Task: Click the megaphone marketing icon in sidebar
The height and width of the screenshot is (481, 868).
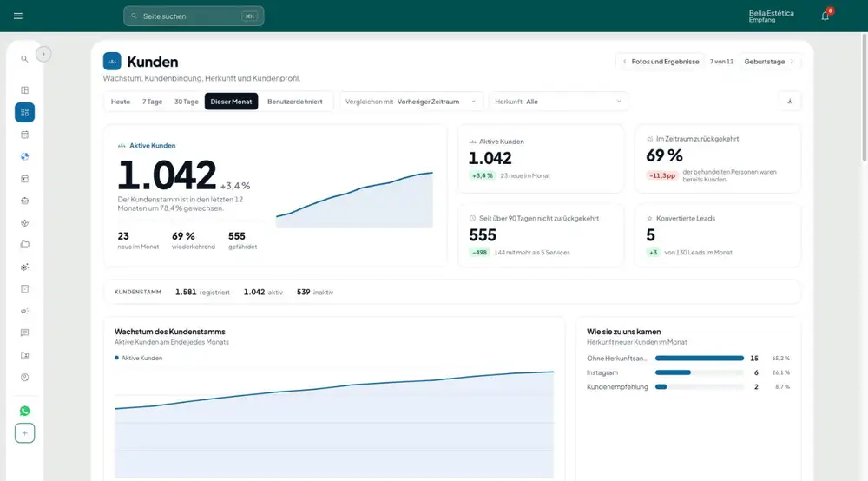Action: coord(24,311)
